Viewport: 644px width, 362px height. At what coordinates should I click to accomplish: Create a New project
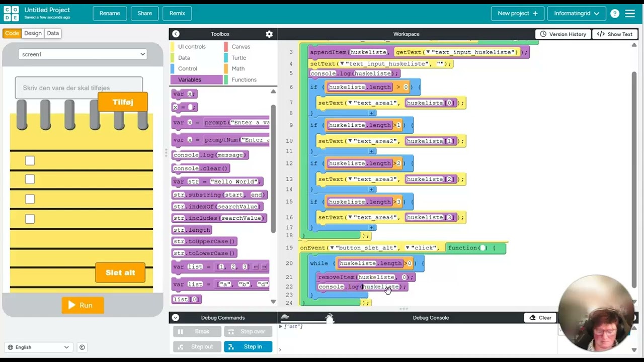coord(518,14)
